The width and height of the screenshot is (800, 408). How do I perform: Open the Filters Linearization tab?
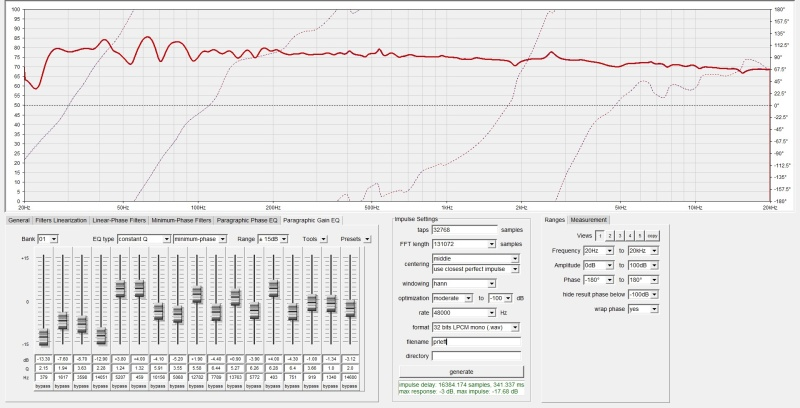pos(60,219)
